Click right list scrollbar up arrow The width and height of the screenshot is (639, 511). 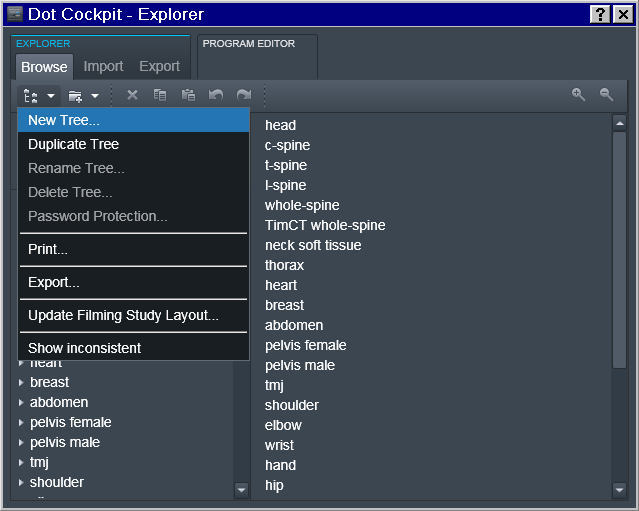pyautogui.click(x=620, y=123)
